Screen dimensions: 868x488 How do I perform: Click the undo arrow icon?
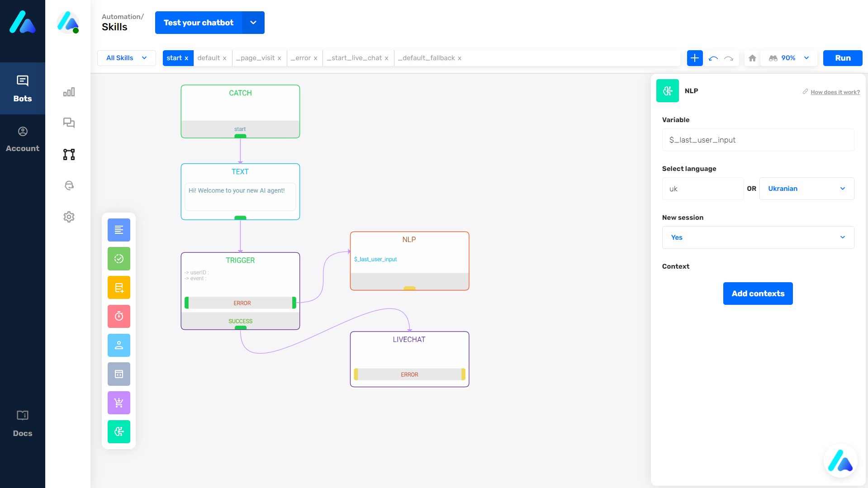pos(713,58)
